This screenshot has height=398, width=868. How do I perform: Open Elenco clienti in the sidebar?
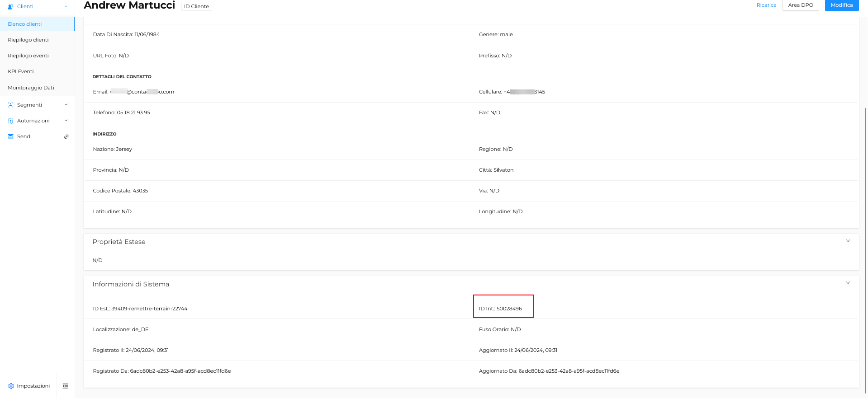(37, 24)
